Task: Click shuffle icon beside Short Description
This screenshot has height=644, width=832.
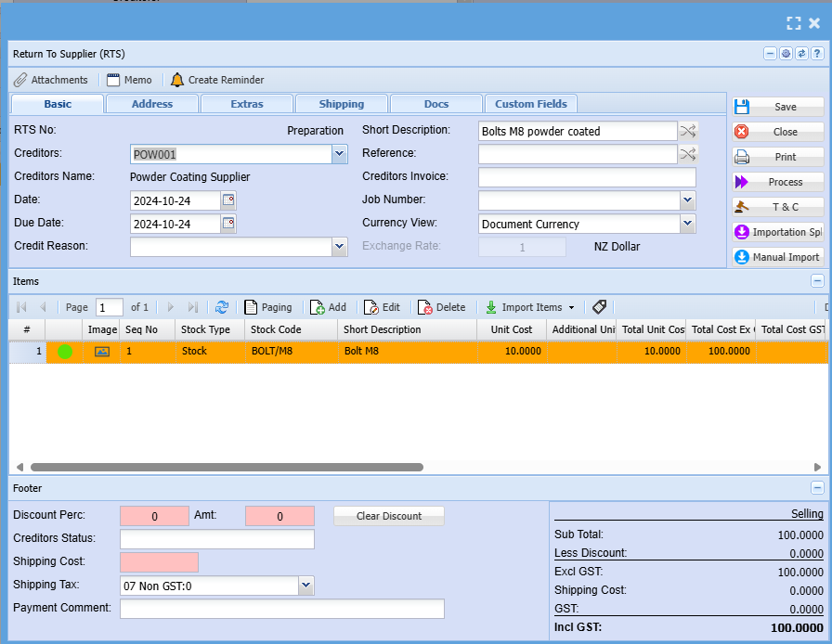Action: click(x=688, y=131)
